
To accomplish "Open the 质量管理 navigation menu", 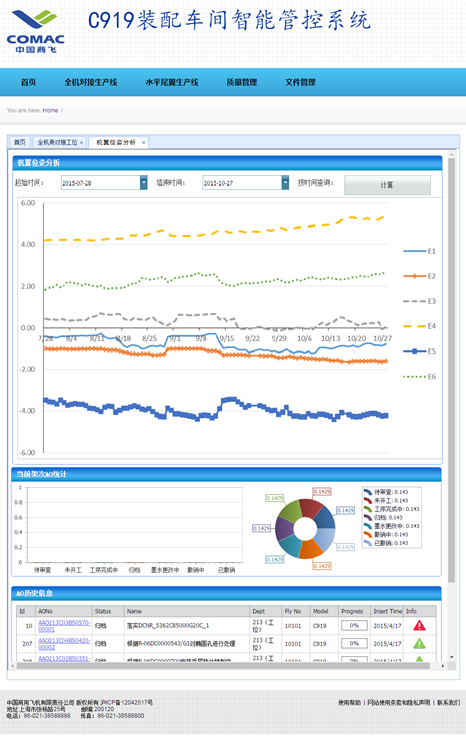I will [x=241, y=82].
